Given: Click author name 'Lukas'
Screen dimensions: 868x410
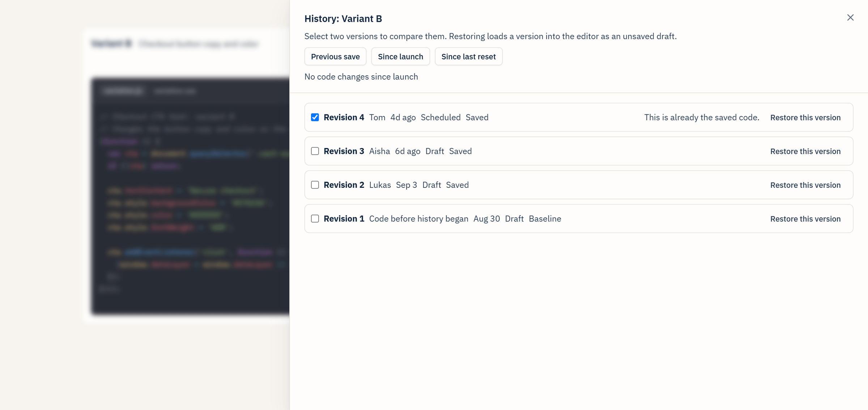Looking at the screenshot, I should coord(380,185).
